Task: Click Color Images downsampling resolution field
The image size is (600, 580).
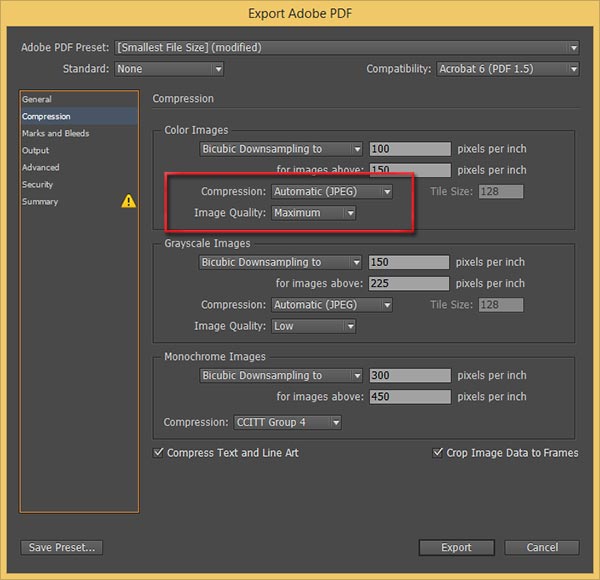Action: click(409, 149)
